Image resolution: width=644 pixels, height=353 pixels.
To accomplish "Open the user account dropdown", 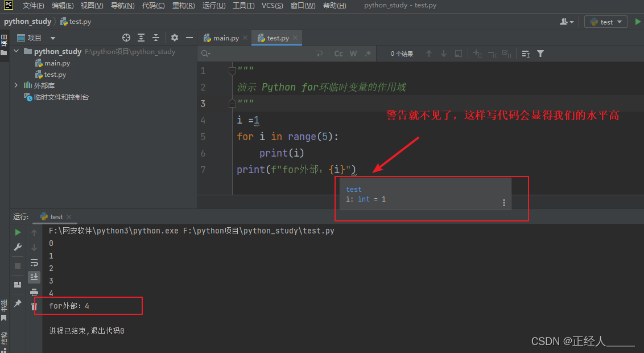I will 567,22.
